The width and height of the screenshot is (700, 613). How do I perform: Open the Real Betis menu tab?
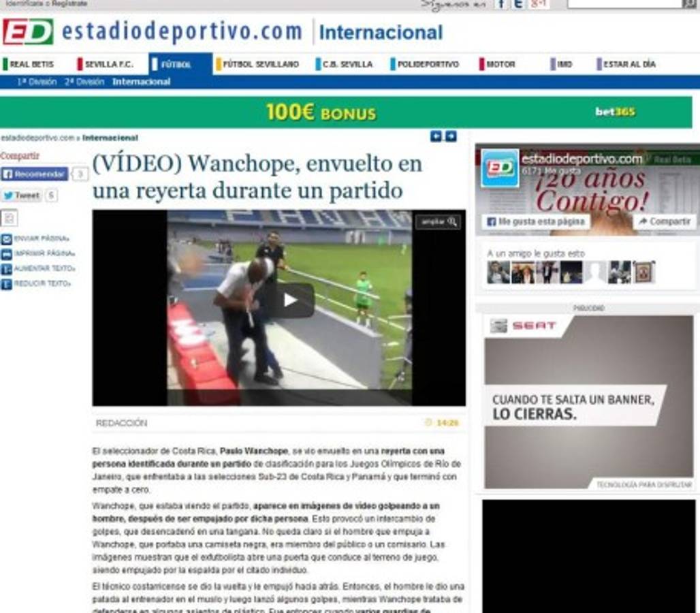pos(31,64)
